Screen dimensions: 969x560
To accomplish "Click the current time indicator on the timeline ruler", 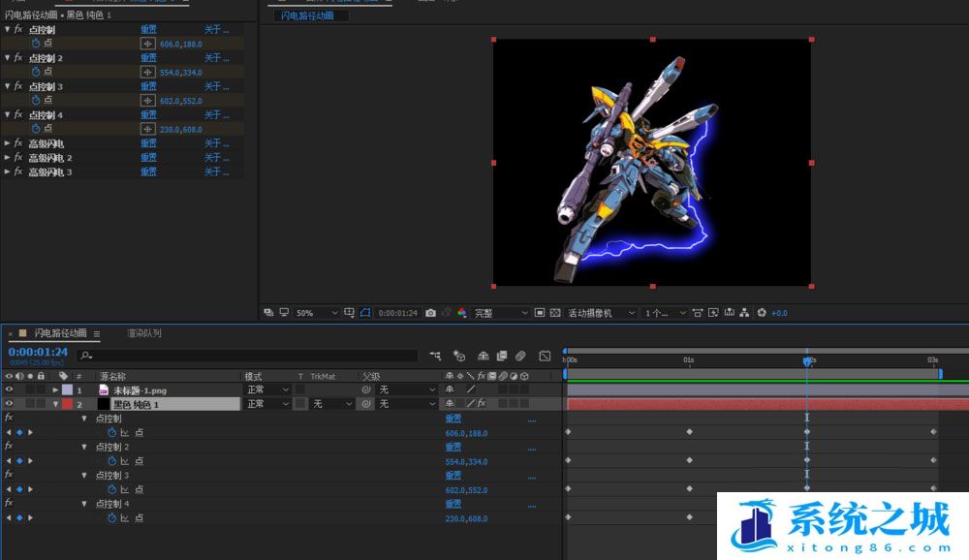I will pyautogui.click(x=807, y=360).
